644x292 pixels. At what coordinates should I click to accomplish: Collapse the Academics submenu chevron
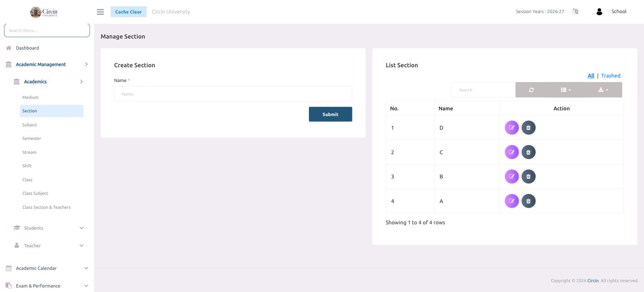(81, 82)
